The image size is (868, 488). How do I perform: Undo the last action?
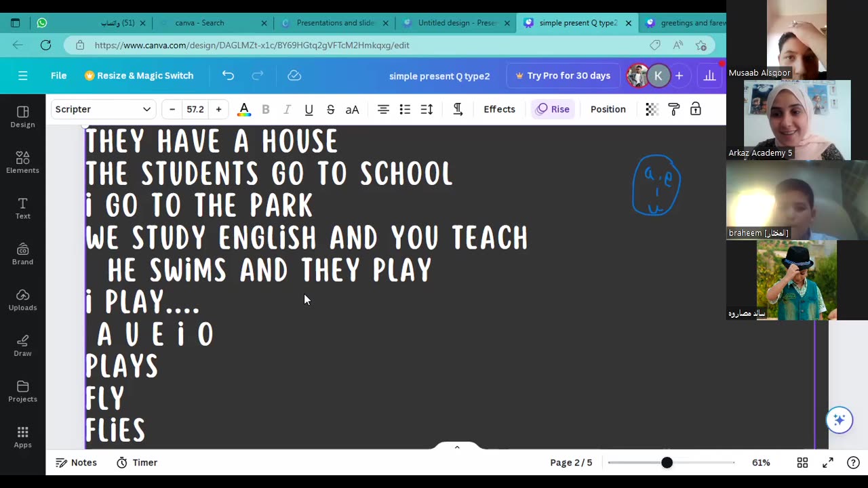pyautogui.click(x=228, y=76)
